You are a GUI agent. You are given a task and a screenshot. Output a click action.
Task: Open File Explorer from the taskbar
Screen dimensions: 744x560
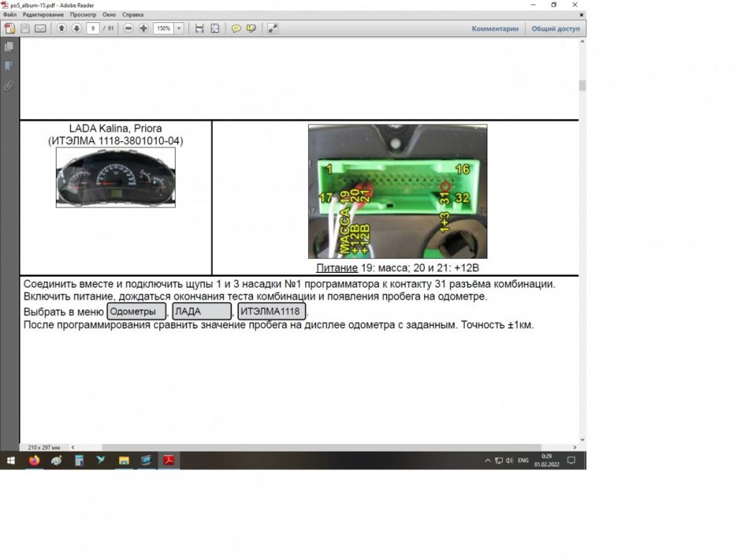124,460
